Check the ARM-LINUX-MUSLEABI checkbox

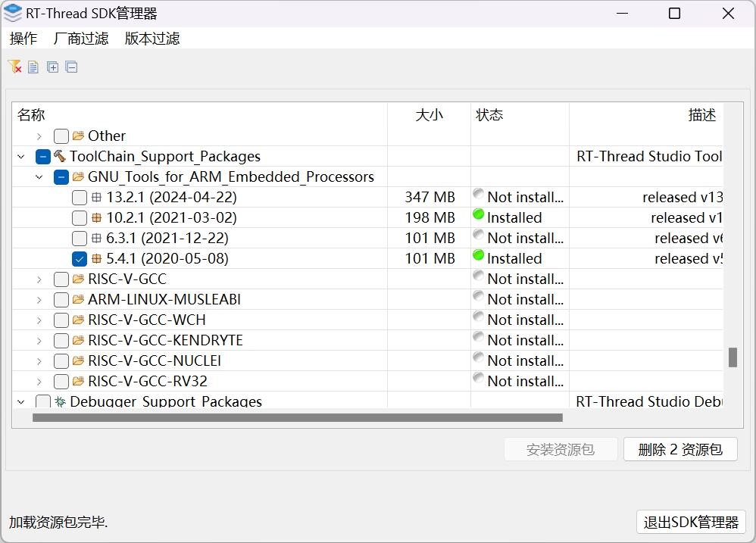(61, 300)
